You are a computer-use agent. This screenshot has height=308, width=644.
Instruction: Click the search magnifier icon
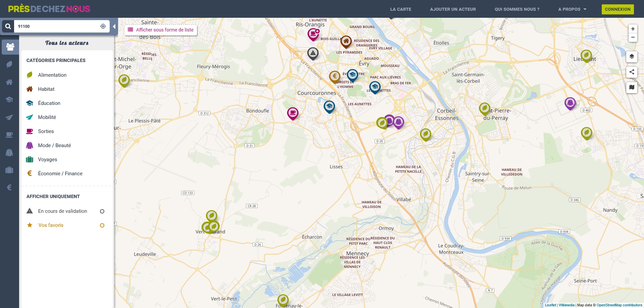pyautogui.click(x=8, y=26)
